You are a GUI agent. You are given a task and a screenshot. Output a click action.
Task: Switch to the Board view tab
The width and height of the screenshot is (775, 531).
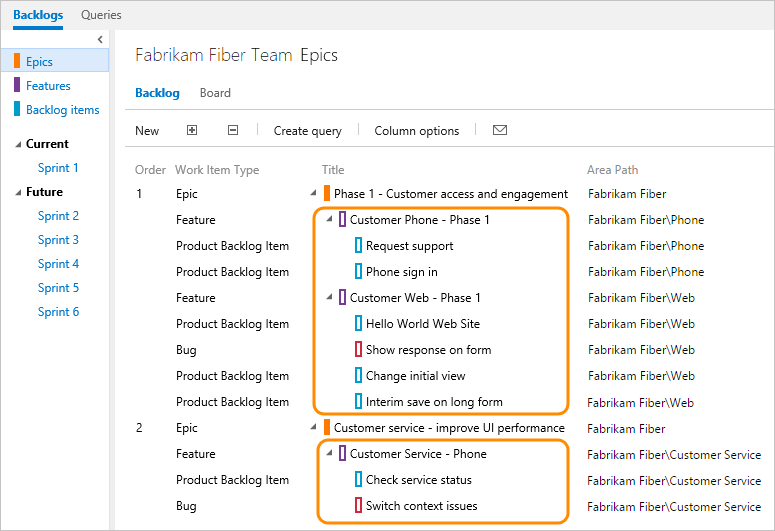[x=215, y=92]
